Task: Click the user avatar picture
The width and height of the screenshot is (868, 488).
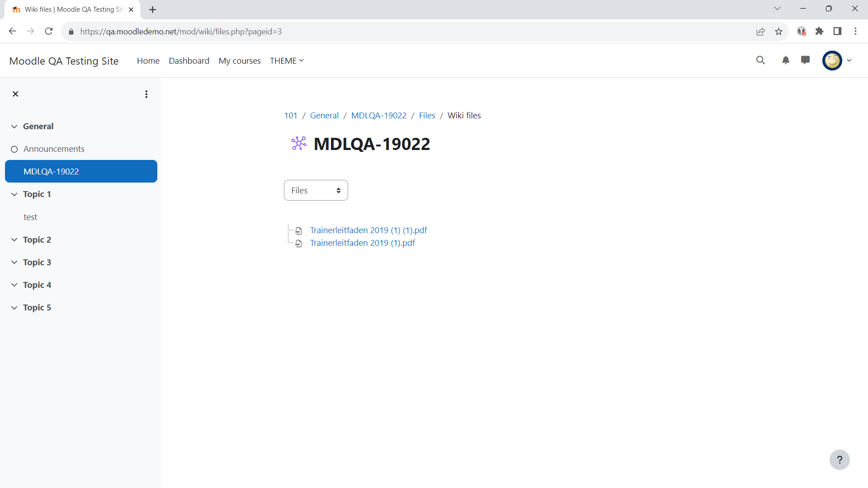Action: tap(832, 60)
